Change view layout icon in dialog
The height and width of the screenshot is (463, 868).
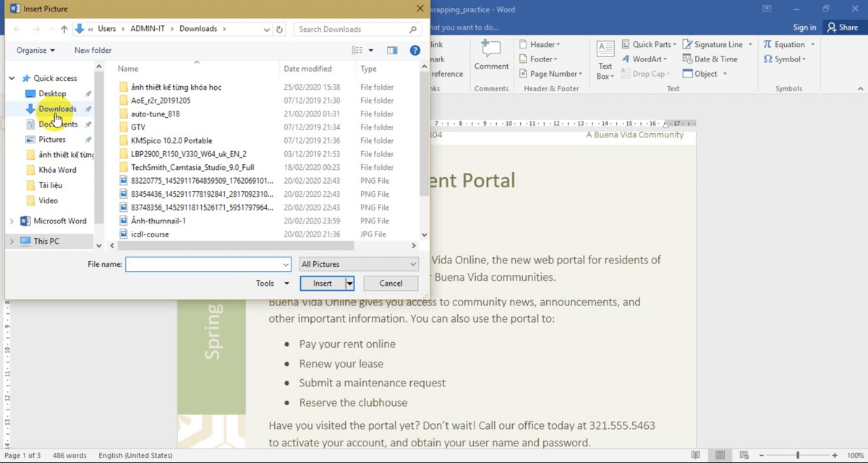[357, 51]
